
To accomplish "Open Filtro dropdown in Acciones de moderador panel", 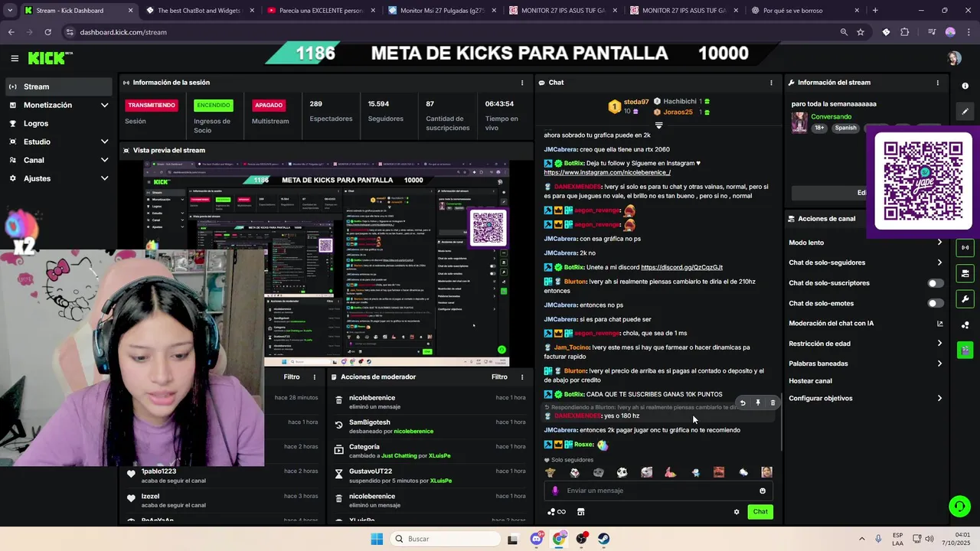I will 499,377.
